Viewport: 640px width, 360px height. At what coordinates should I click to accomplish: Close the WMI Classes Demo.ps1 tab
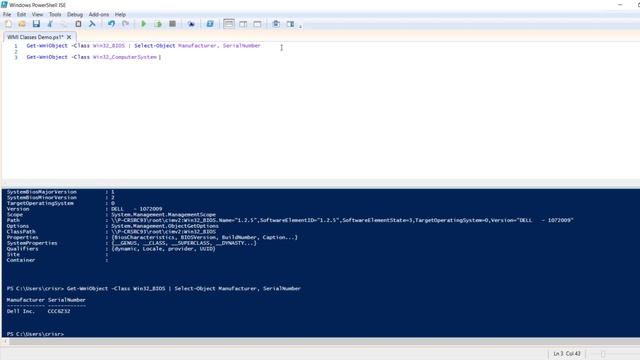click(x=69, y=37)
